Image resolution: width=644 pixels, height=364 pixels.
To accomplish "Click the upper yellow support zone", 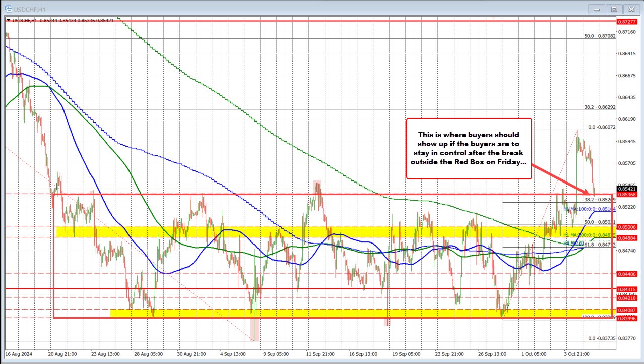I will 252,232.
